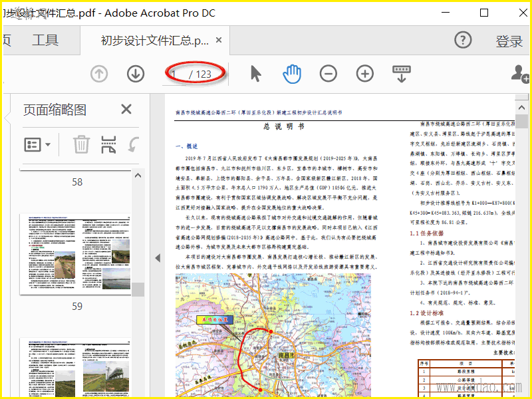Viewport: 532px width, 399px height.
Task: Select the page 60 thumbnail with bridge photo
Action: click(75, 367)
